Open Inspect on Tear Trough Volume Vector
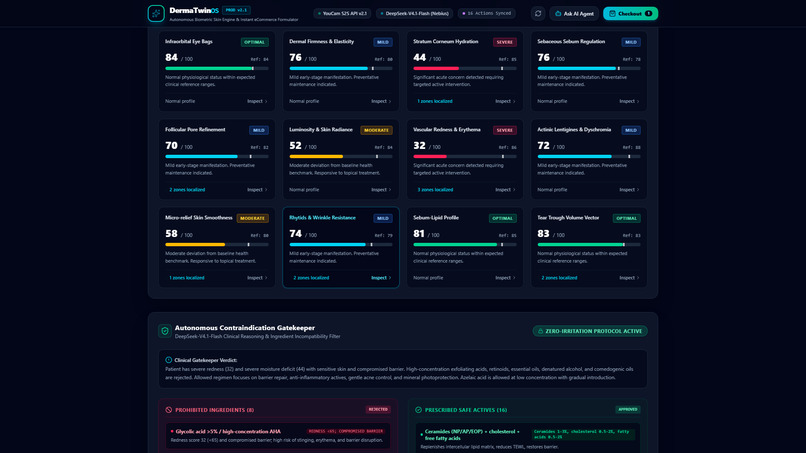Viewport: 806px width, 453px height. (629, 278)
